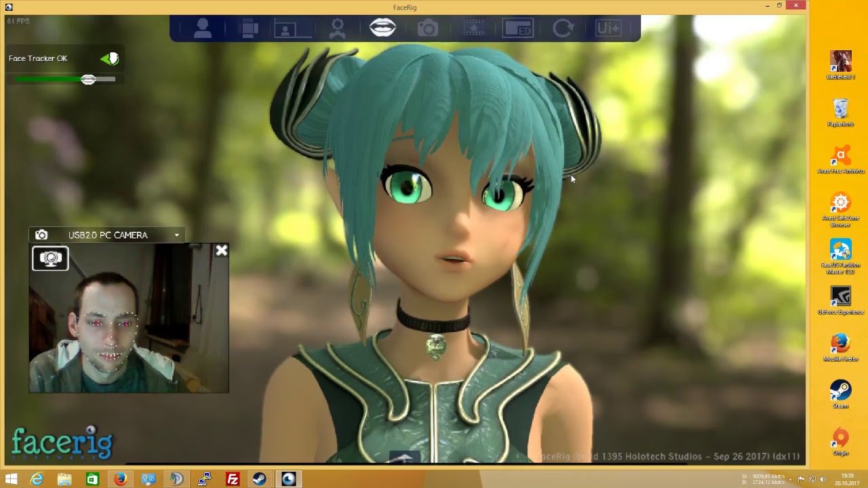
Task: Adjust the Face Tracker green slider handle
Action: [88, 79]
